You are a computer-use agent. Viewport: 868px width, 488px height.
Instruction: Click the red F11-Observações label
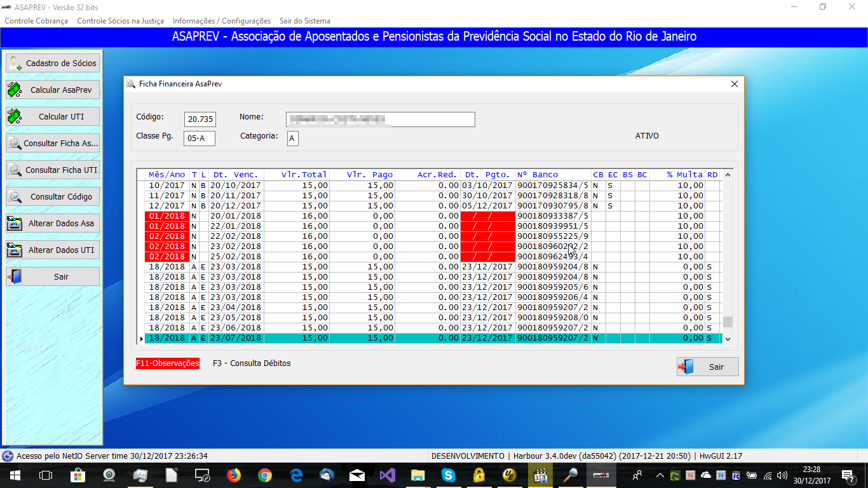coord(168,363)
